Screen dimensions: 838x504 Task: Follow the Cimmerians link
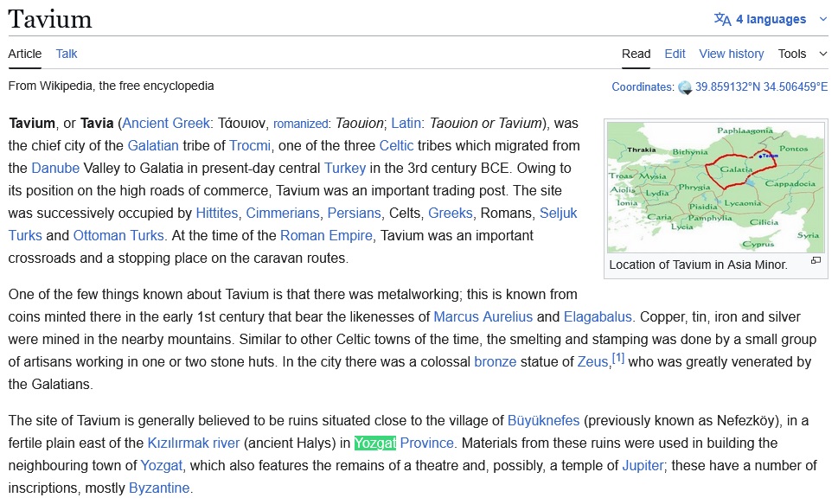click(x=283, y=214)
